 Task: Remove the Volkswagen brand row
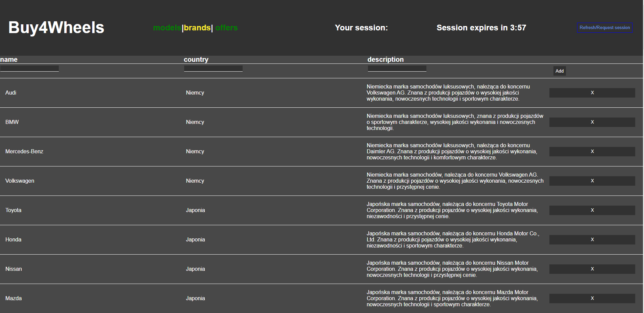coord(592,181)
